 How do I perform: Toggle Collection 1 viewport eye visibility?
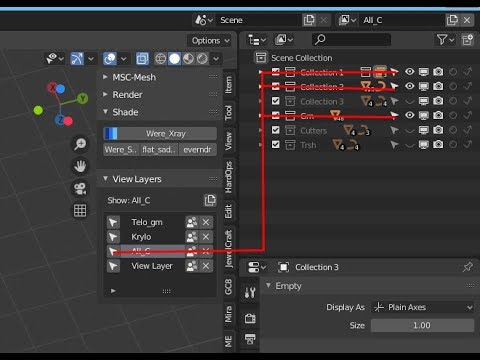click(x=410, y=72)
